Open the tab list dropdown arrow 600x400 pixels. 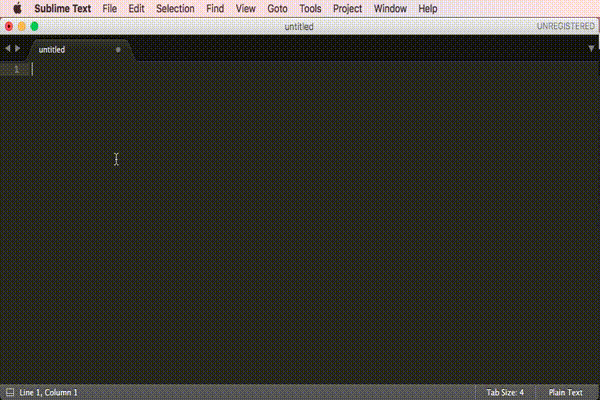click(x=591, y=49)
